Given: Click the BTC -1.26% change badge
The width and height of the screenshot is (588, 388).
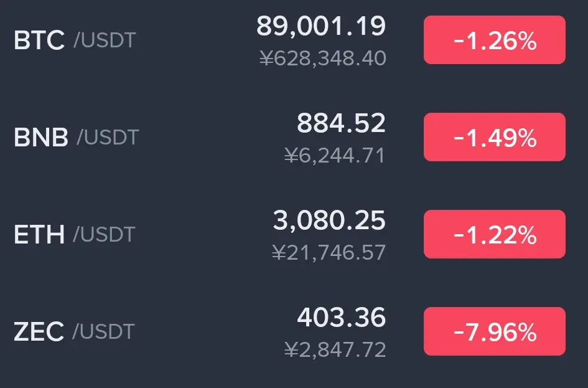Looking at the screenshot, I should (494, 40).
